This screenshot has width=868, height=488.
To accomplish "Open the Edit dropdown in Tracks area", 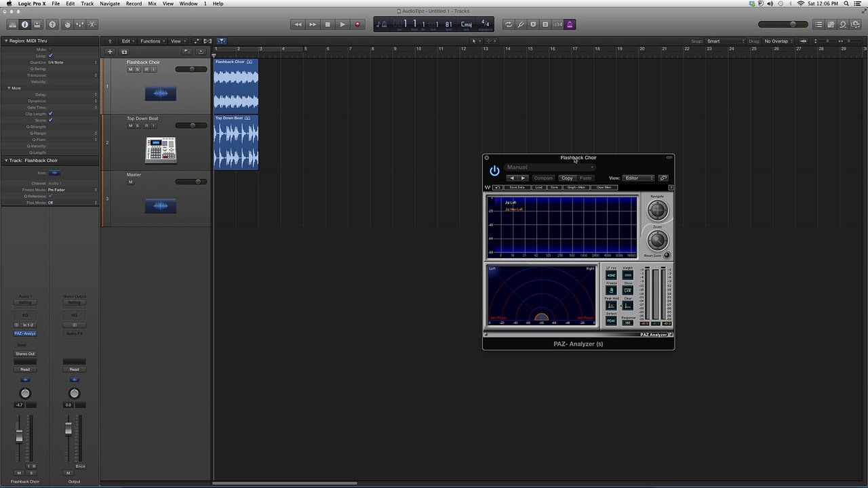I will tap(128, 41).
